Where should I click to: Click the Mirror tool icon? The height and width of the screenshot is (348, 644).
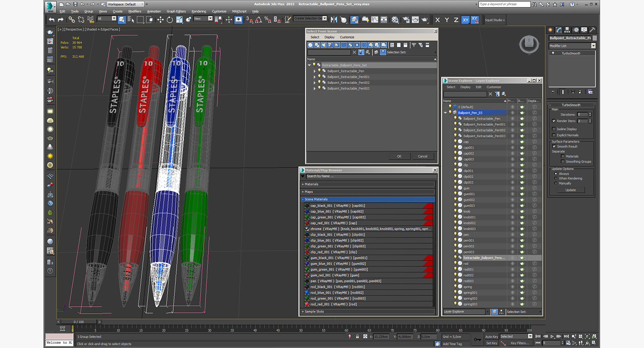pos(334,20)
